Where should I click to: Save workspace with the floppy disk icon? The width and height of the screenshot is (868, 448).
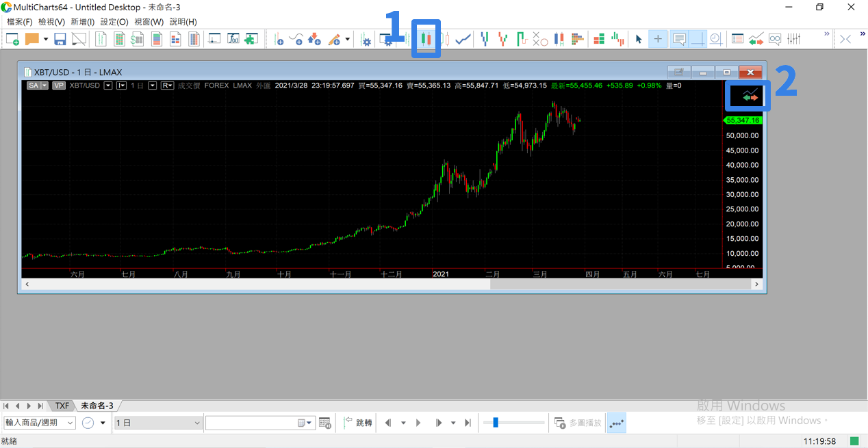point(60,39)
